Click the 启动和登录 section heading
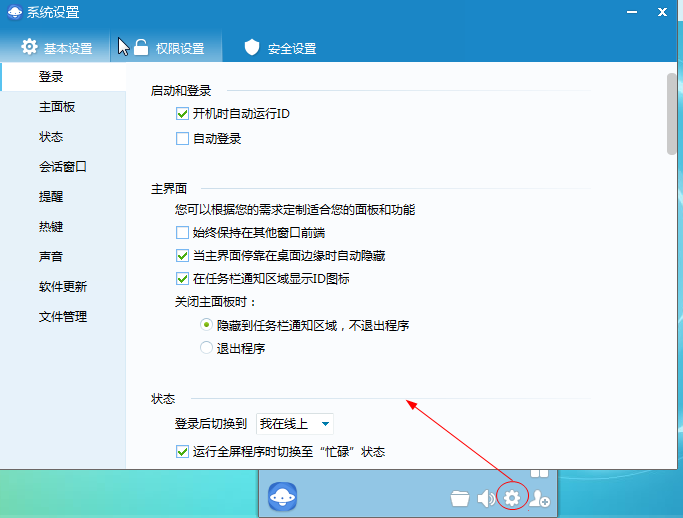This screenshot has height=518, width=683. coord(181,91)
